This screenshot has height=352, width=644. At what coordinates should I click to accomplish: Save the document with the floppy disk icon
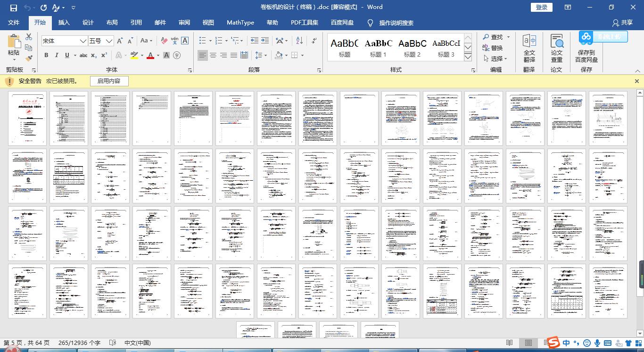[x=13, y=8]
